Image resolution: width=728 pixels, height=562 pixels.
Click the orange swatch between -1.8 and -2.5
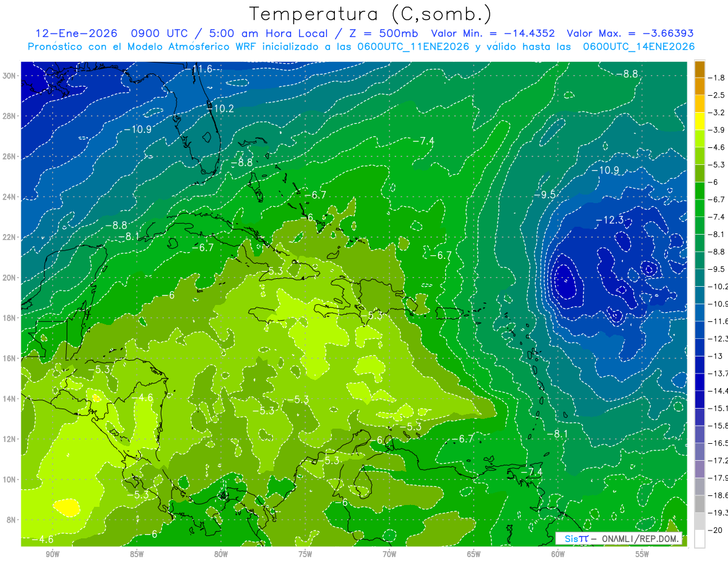(x=699, y=87)
